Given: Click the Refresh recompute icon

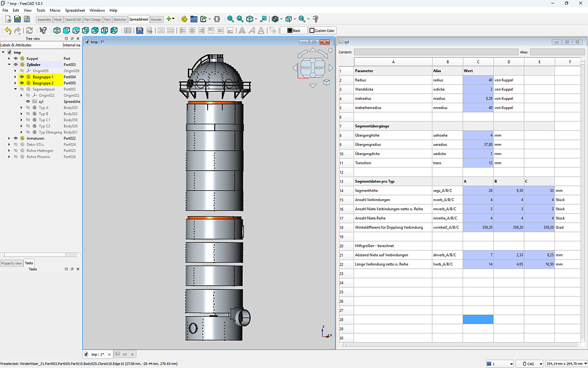Looking at the screenshot, I should [29, 30].
